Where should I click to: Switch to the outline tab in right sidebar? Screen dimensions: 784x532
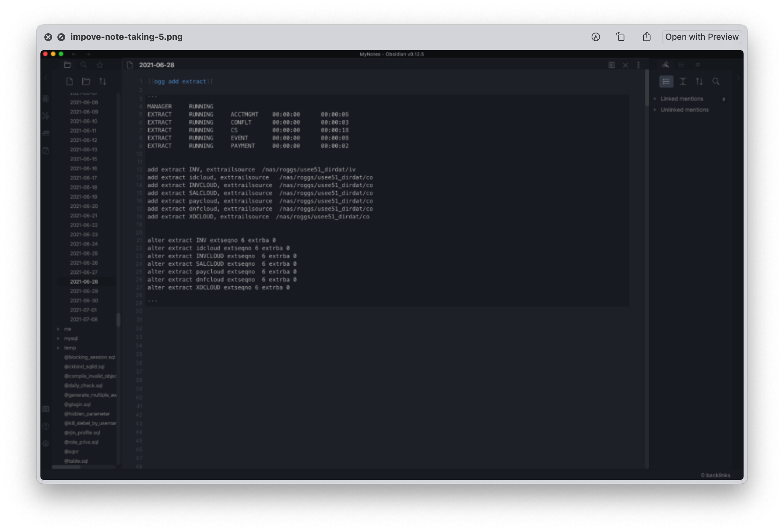tap(682, 65)
